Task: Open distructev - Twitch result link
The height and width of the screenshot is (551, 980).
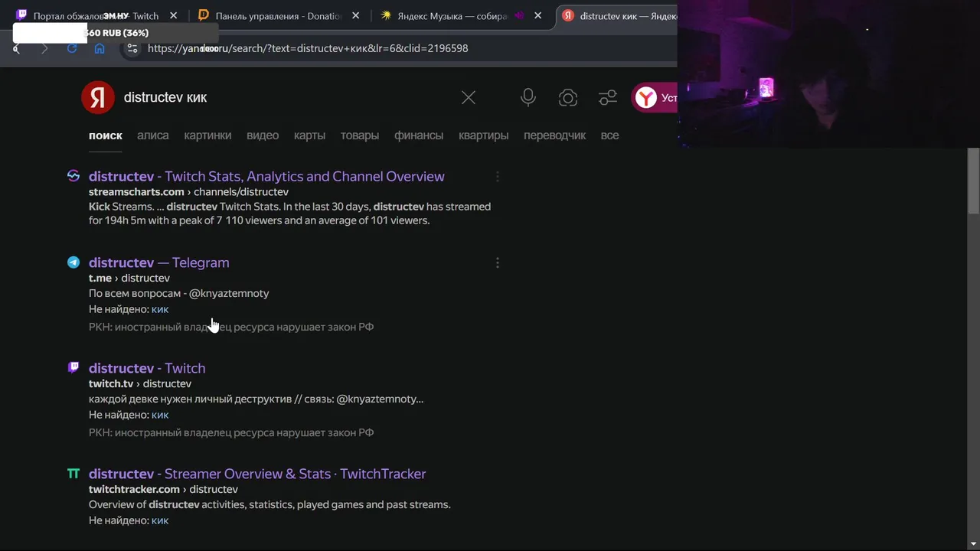Action: [x=147, y=368]
